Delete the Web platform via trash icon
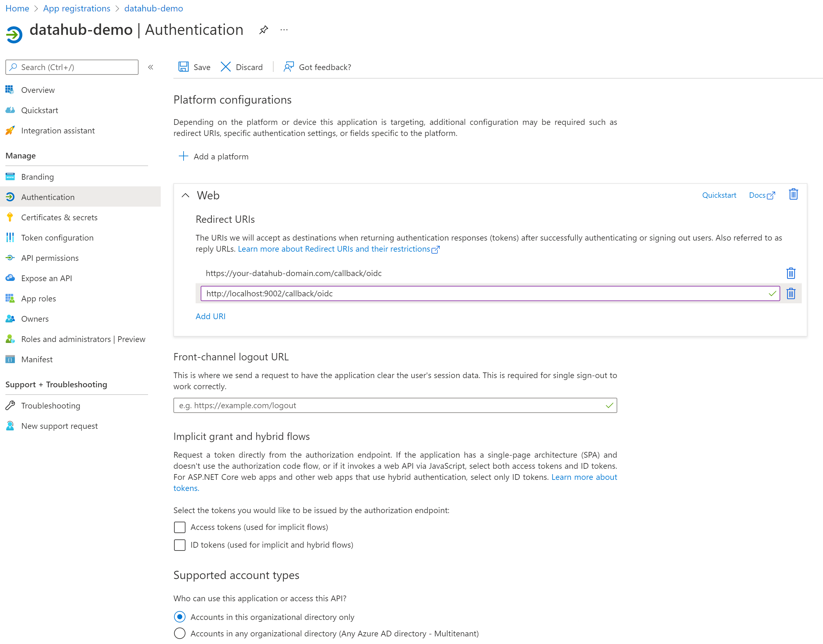 click(x=794, y=195)
